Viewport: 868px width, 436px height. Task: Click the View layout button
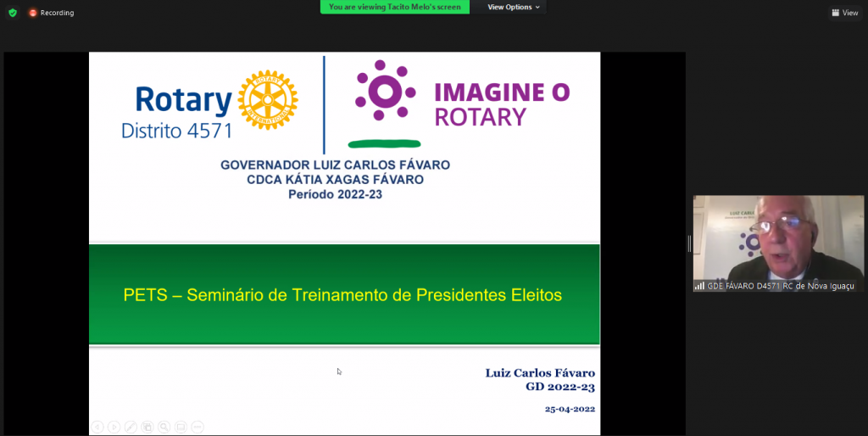coord(845,13)
